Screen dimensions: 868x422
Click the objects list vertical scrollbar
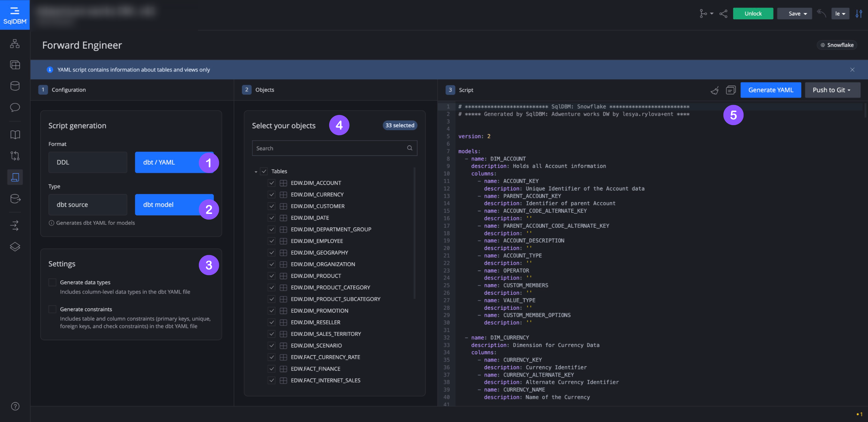click(414, 233)
